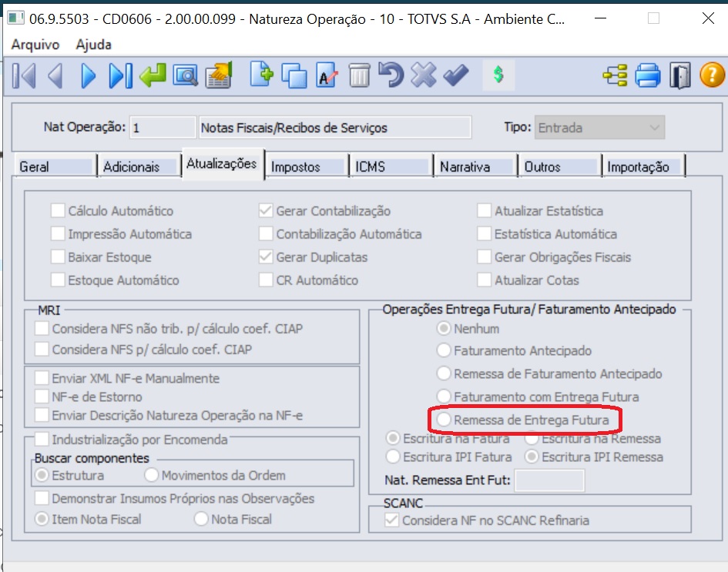Go to the first record
Viewport: 728px width, 572px height.
[24, 75]
